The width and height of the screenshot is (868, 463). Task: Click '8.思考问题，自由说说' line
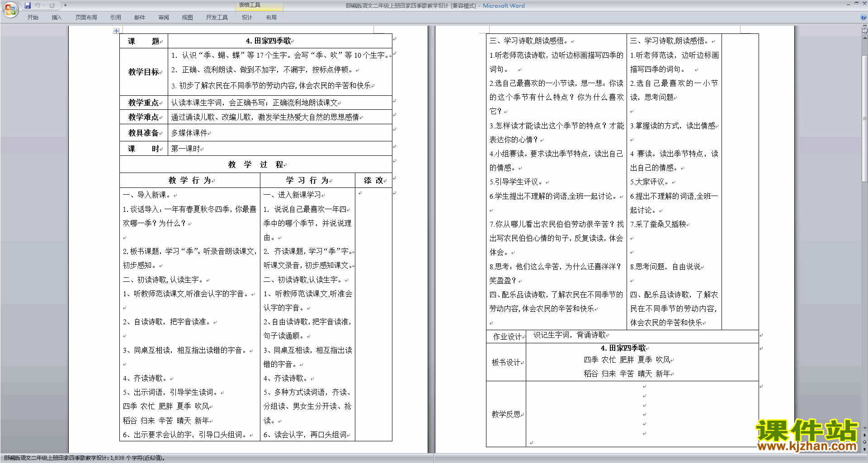click(x=665, y=267)
